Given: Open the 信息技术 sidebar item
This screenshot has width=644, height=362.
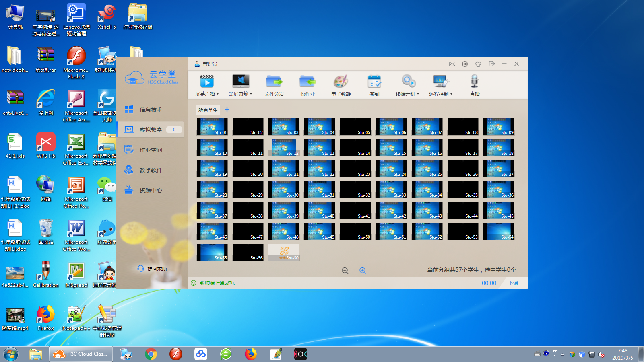Looking at the screenshot, I should [151, 109].
